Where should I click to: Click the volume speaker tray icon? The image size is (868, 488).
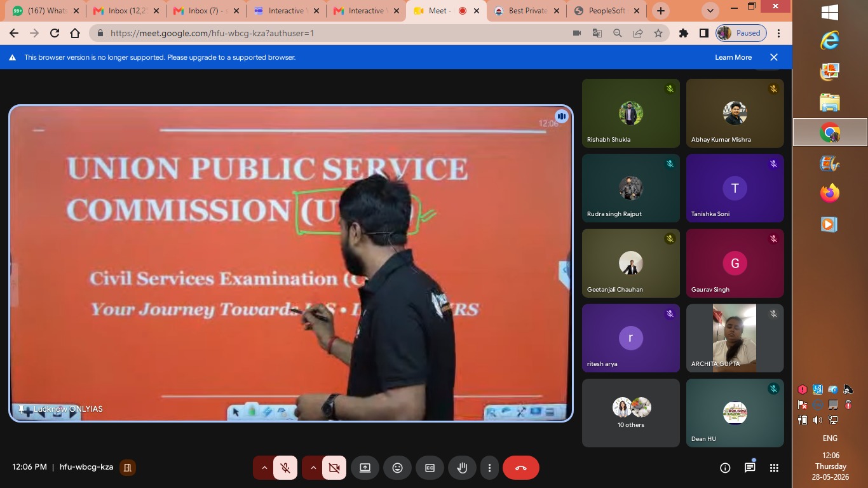click(x=817, y=420)
